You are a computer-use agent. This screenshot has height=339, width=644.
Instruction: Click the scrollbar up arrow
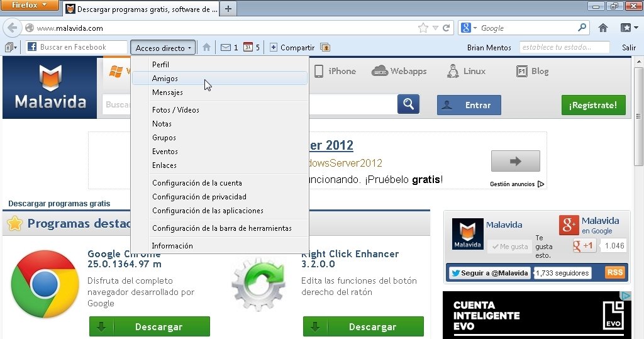(x=638, y=62)
